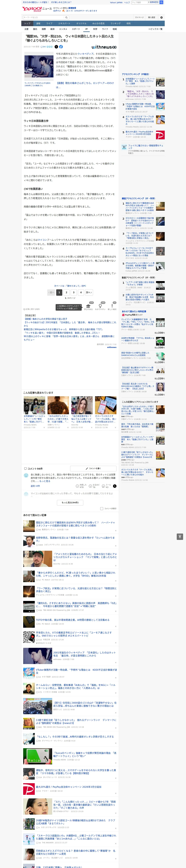Open 返信 10件 replies on comment

point(35,486)
